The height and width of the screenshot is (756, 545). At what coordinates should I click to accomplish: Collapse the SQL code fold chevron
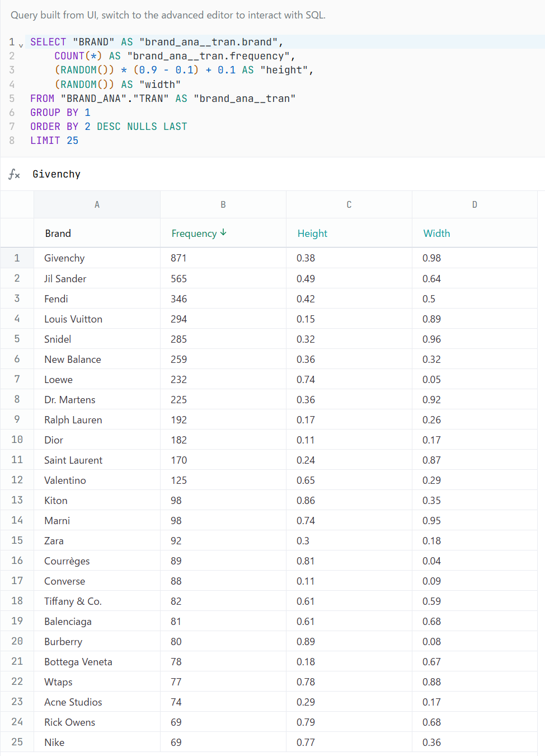coord(21,45)
